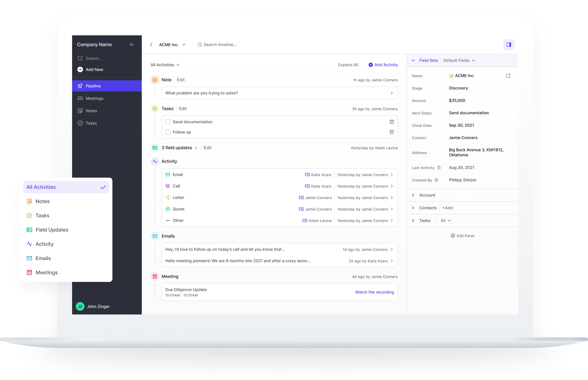This screenshot has height=380, width=588.
Task: Check the Send documentation checkbox
Action: (168, 122)
